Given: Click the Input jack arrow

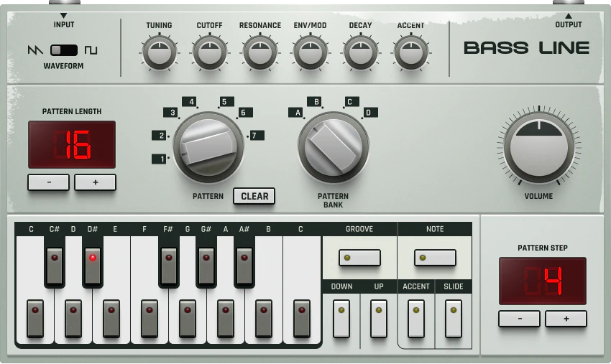Looking at the screenshot, I should (63, 16).
